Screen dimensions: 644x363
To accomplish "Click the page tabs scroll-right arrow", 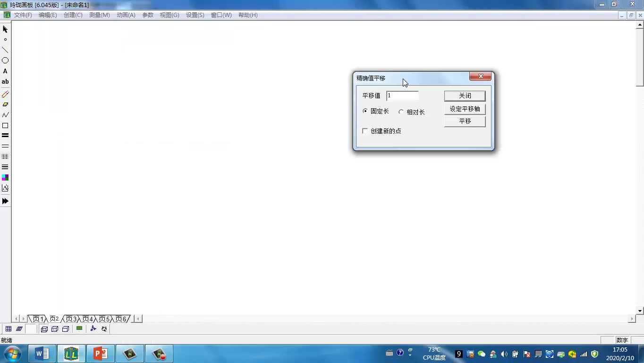I will click(24, 319).
